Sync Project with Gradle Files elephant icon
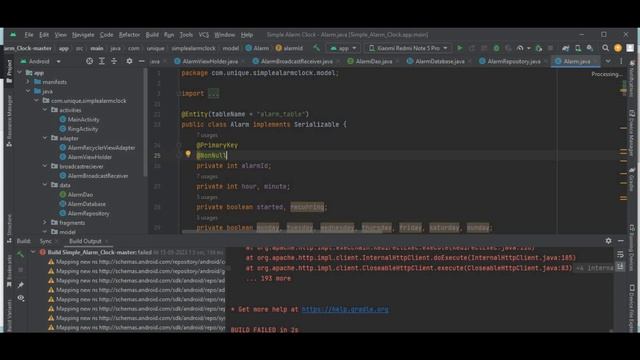 pyautogui.click(x=565, y=48)
